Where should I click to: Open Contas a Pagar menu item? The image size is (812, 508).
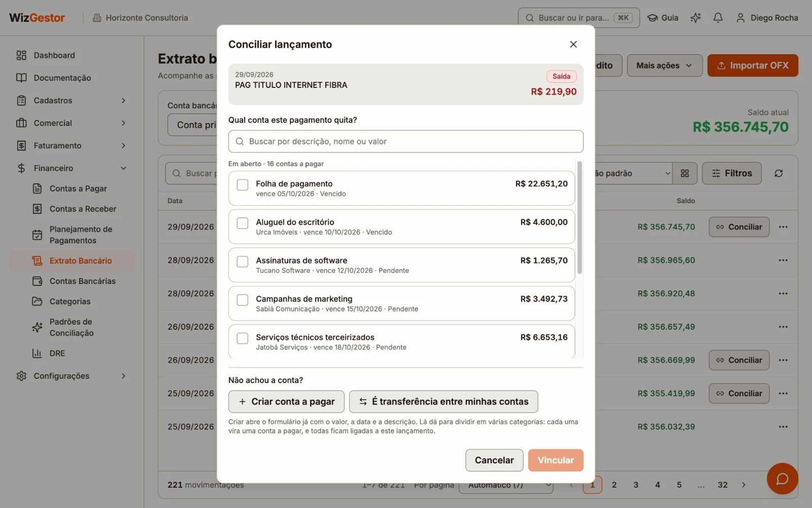71,188
